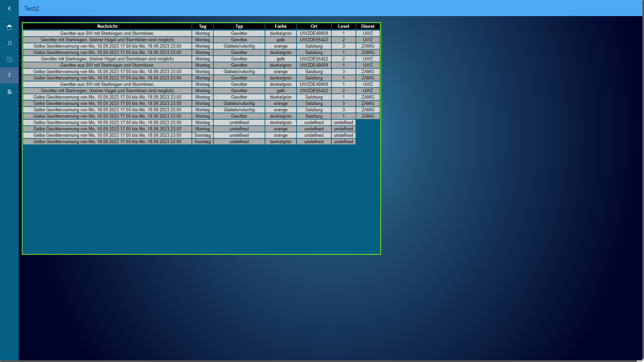
Task: Click the Dienst column header
Action: [x=368, y=26]
